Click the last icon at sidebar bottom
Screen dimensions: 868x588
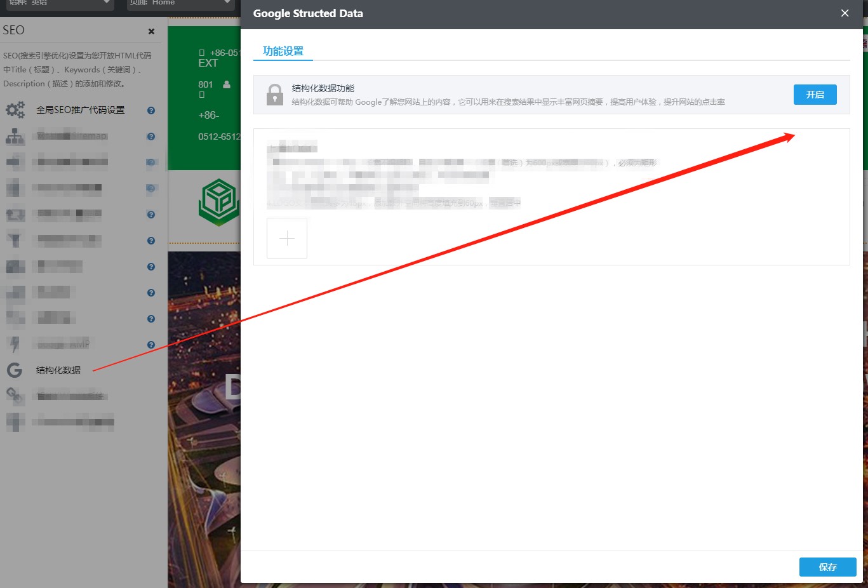click(x=15, y=421)
